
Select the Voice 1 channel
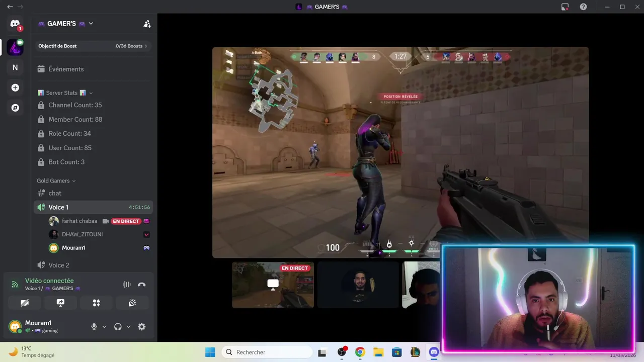point(94,207)
